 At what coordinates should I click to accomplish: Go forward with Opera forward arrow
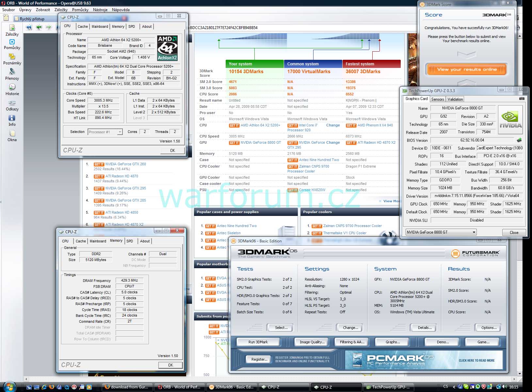pos(49,27)
